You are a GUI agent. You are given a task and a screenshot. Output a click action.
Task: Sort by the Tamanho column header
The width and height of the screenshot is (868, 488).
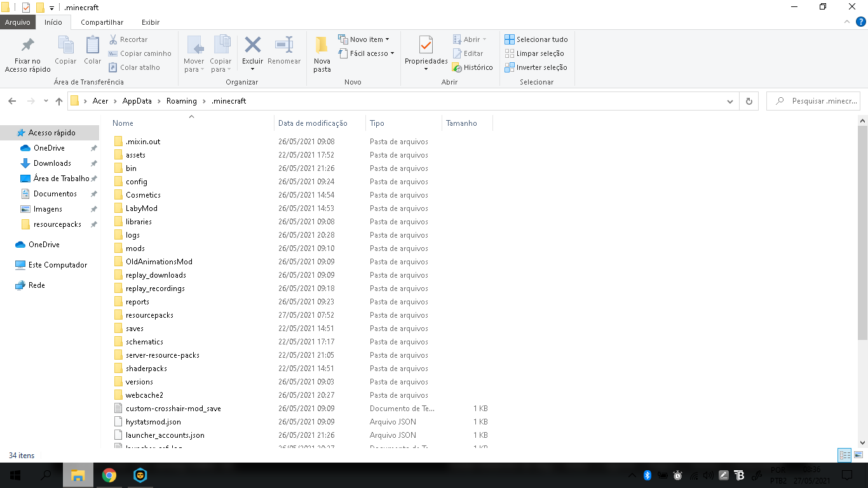click(467, 123)
